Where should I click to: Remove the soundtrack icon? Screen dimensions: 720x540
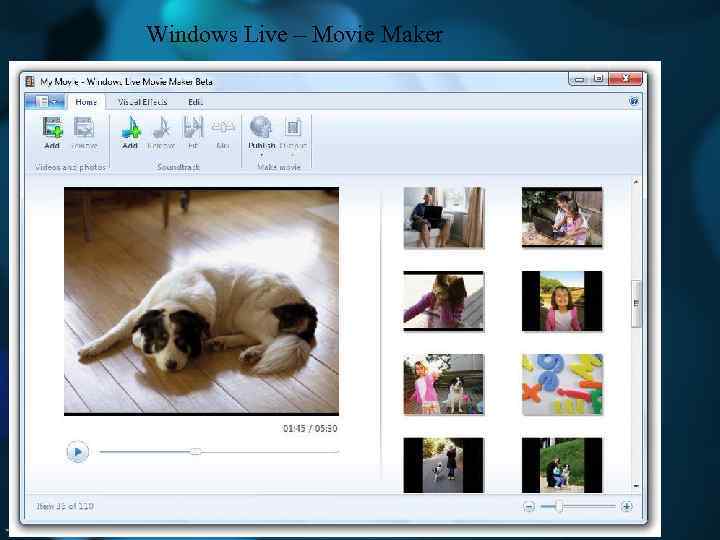pyautogui.click(x=161, y=128)
